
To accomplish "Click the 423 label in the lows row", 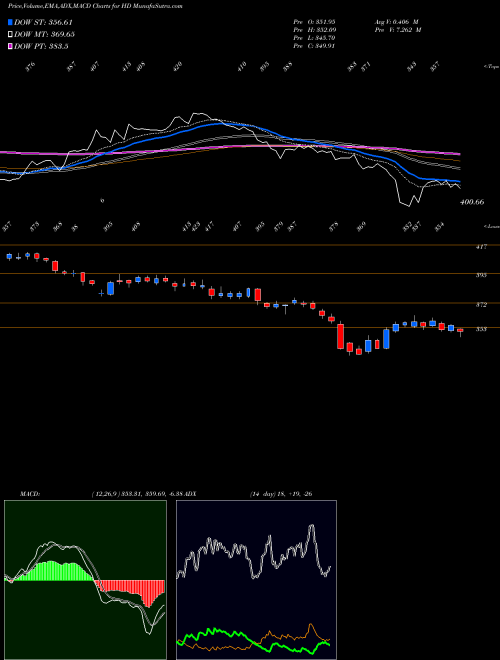I will tap(196, 226).
